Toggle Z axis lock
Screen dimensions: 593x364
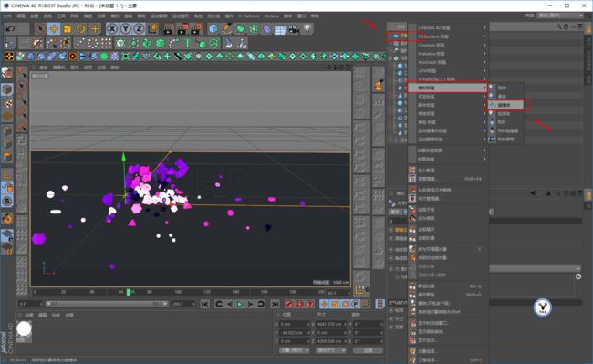(139, 28)
